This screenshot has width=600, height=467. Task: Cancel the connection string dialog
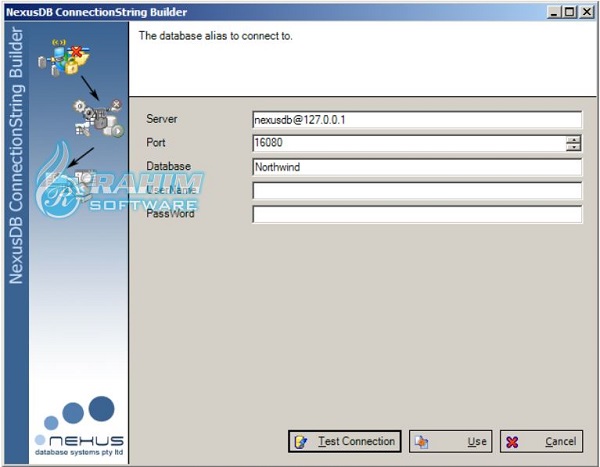tap(541, 441)
